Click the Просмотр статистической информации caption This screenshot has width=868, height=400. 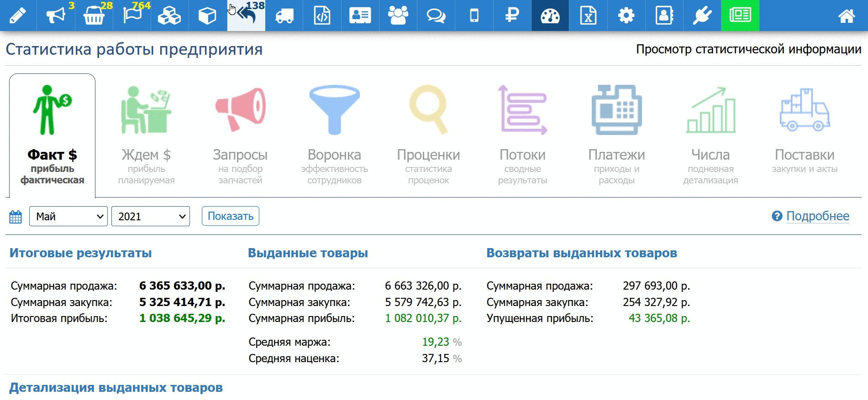coord(749,49)
